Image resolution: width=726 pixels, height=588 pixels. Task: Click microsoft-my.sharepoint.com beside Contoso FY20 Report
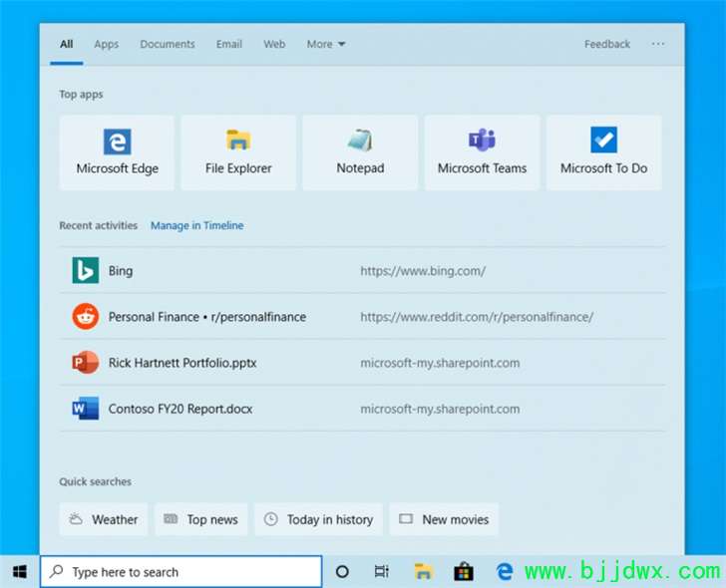tap(440, 409)
